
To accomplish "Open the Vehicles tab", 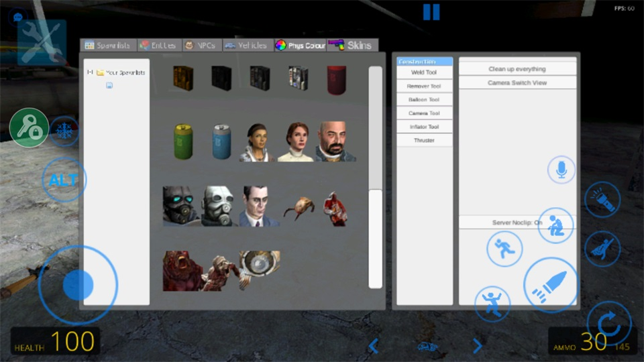I will [248, 45].
